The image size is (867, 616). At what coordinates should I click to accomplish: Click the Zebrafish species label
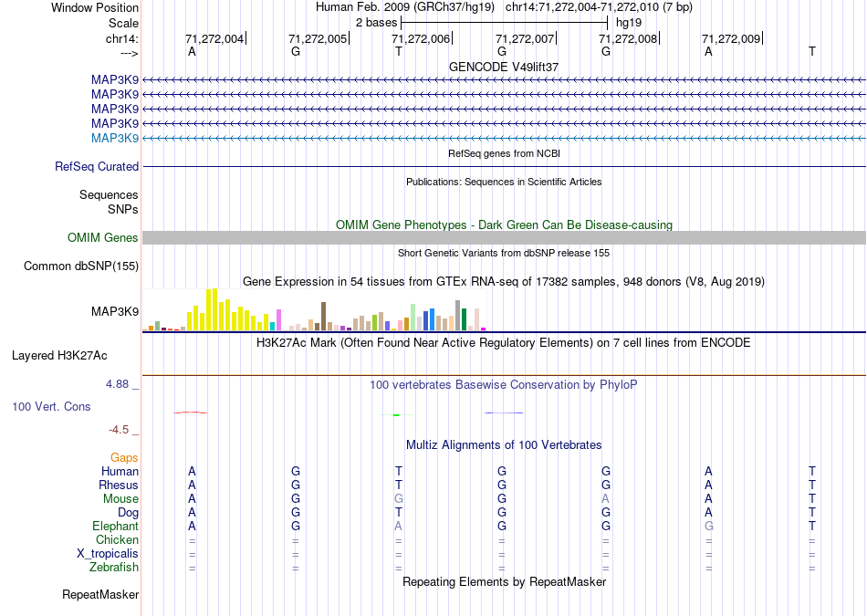[114, 568]
